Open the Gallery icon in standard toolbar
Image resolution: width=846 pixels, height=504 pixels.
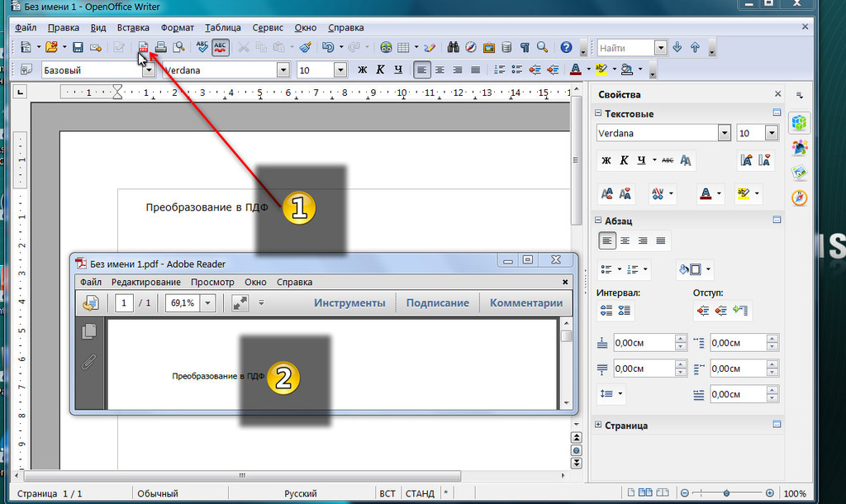point(489,47)
